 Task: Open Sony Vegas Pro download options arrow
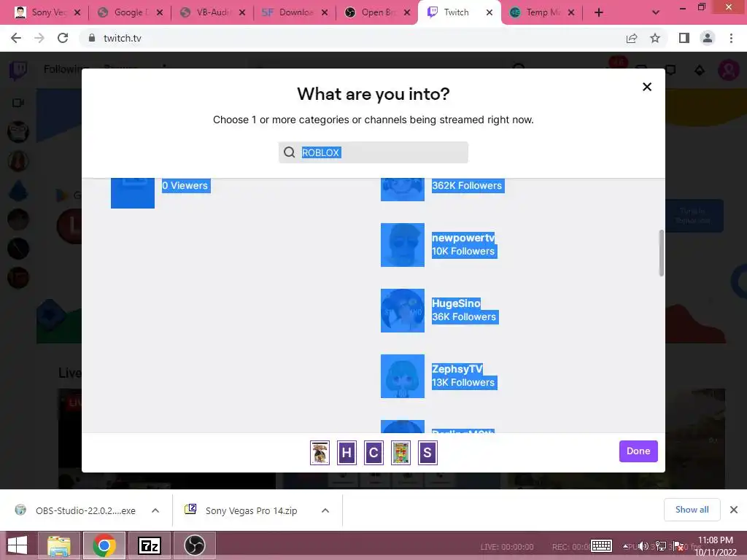(x=325, y=510)
